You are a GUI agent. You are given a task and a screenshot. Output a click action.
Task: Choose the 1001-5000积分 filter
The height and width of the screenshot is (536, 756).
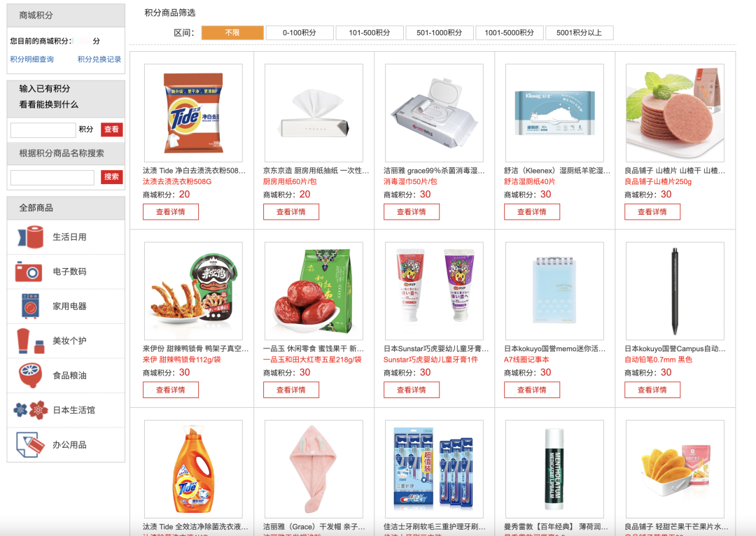[x=509, y=33]
